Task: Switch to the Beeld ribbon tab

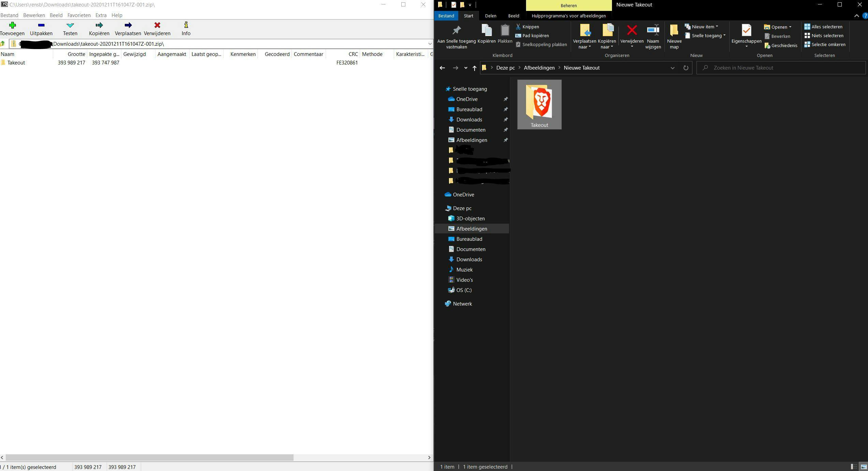Action: pyautogui.click(x=513, y=16)
